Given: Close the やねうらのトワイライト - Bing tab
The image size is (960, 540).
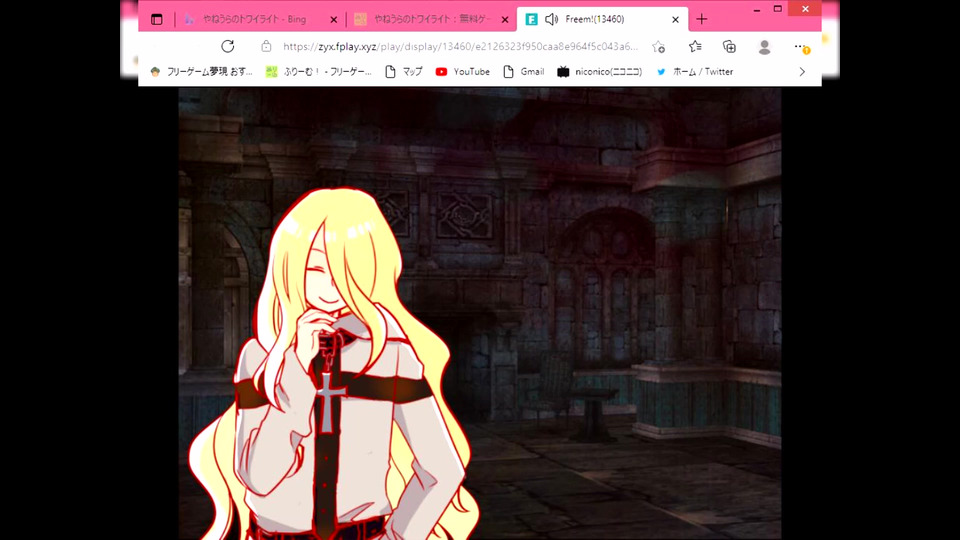Looking at the screenshot, I should 334,20.
